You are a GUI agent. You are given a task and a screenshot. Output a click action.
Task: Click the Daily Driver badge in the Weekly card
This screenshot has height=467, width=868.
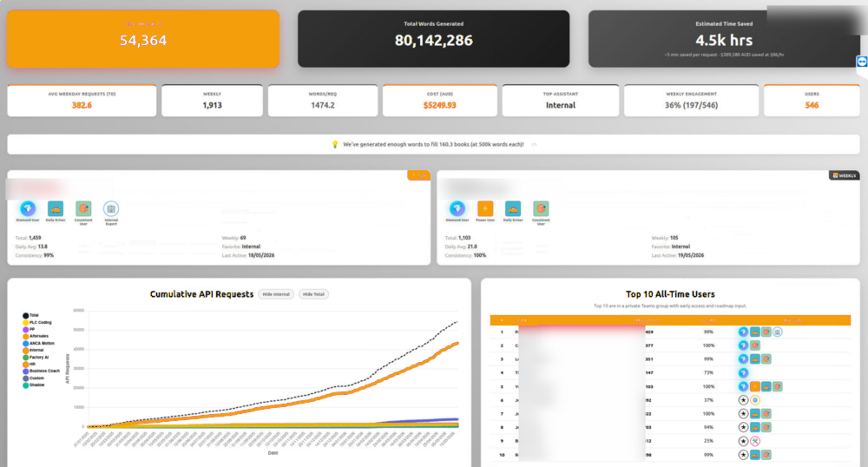[513, 208]
